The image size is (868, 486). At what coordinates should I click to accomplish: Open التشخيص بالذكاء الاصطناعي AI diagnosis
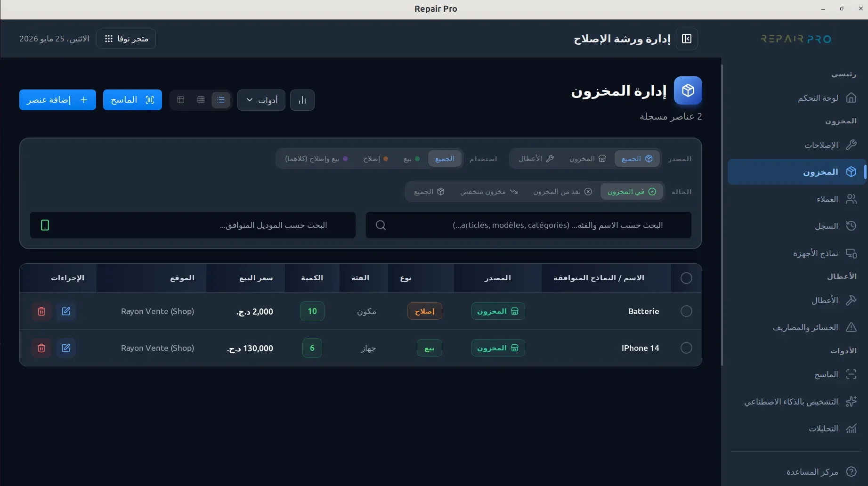coord(796,402)
